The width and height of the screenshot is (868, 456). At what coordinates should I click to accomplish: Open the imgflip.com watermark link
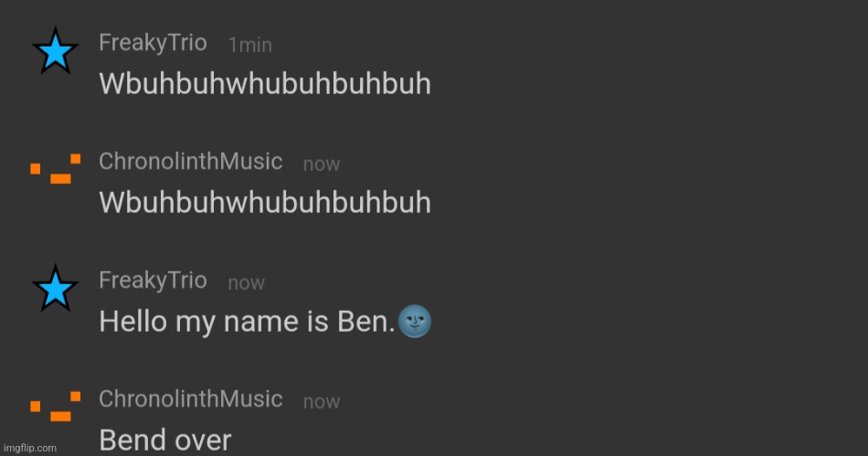click(30, 448)
